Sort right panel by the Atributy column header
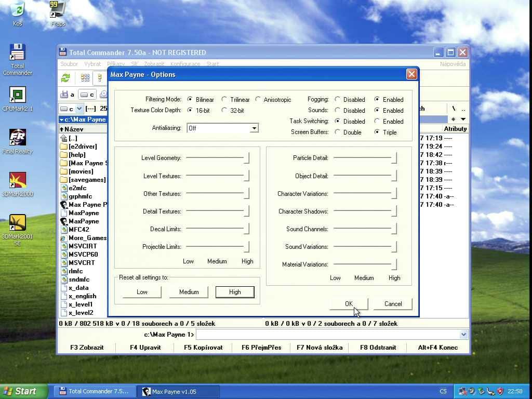This screenshot has width=532, height=399. pos(455,129)
